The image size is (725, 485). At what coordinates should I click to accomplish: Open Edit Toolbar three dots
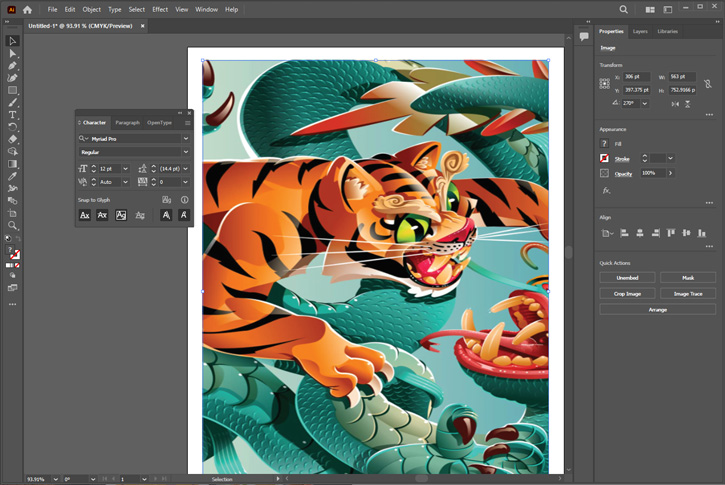12,304
